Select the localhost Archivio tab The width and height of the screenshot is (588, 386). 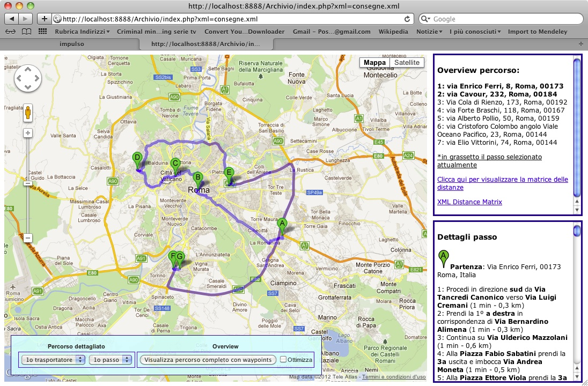point(205,44)
